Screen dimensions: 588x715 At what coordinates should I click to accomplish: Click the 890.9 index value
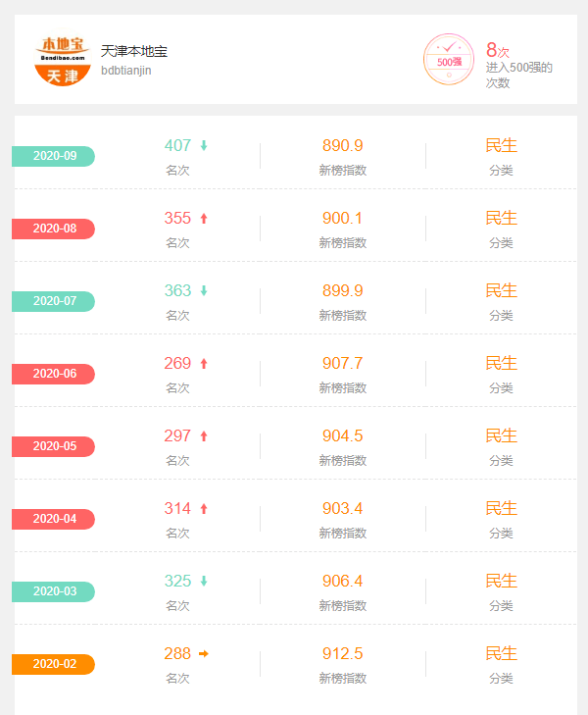[342, 146]
